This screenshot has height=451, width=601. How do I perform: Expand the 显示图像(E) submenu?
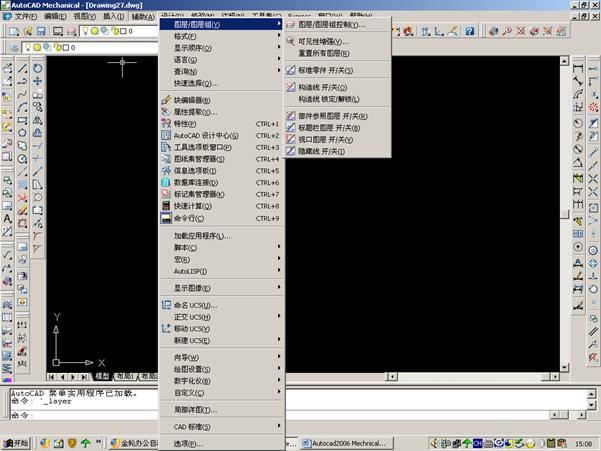(222, 288)
